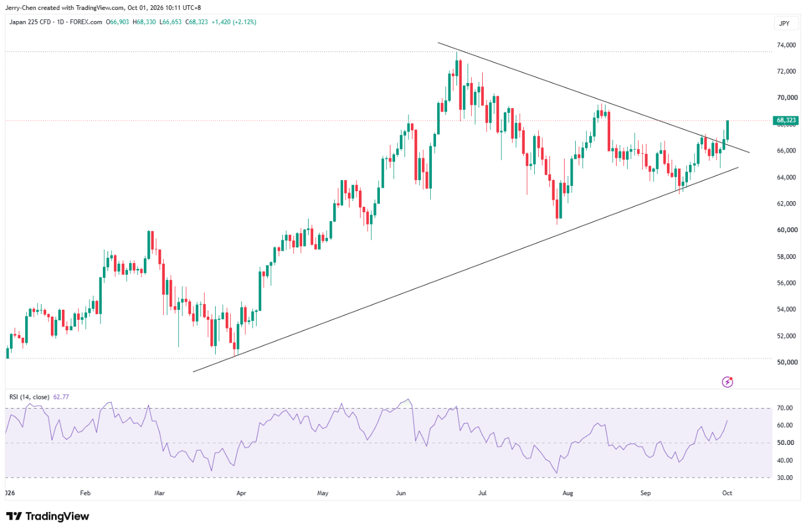Click the 56,000 price axis label
This screenshot has width=806, height=532.
pos(786,283)
